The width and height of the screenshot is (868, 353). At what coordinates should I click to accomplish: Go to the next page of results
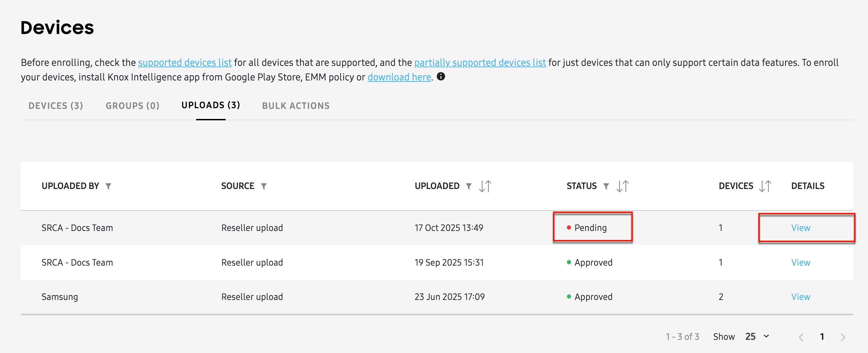(844, 336)
